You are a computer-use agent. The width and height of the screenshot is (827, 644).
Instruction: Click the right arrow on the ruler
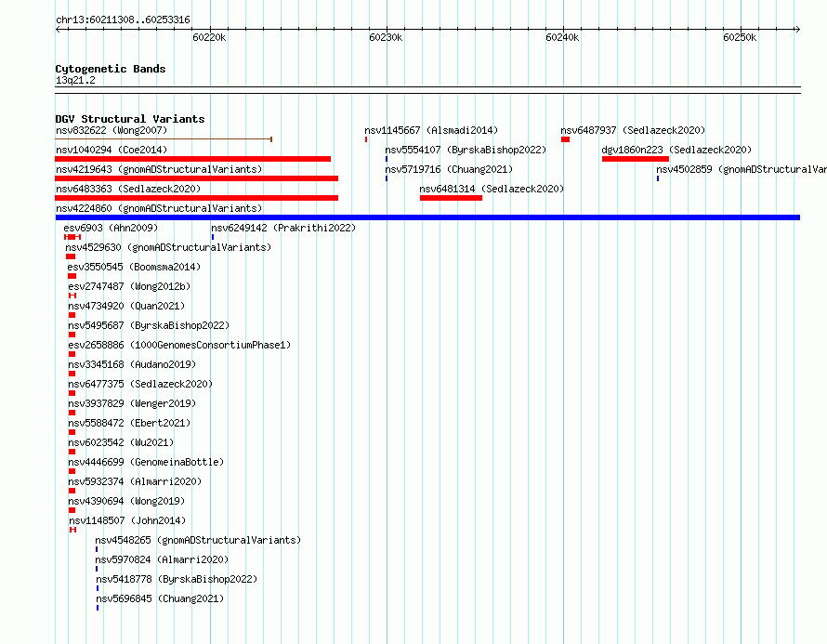click(797, 30)
